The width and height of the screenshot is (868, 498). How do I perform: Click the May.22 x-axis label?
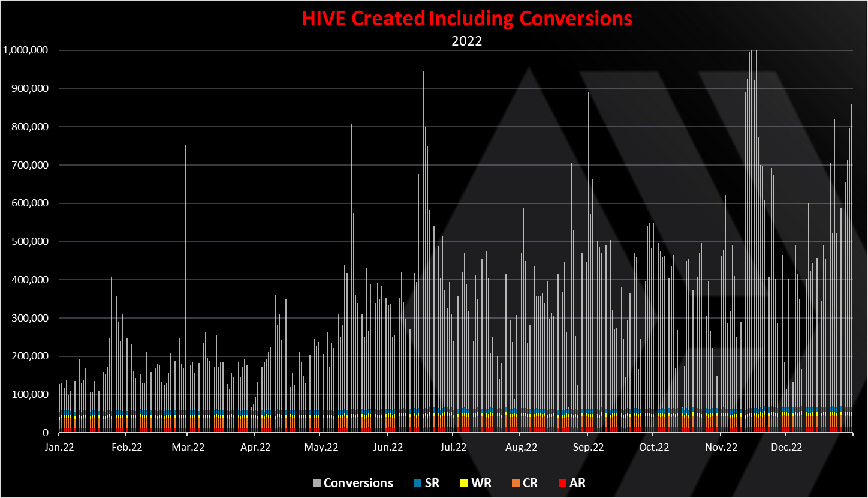coord(321,447)
